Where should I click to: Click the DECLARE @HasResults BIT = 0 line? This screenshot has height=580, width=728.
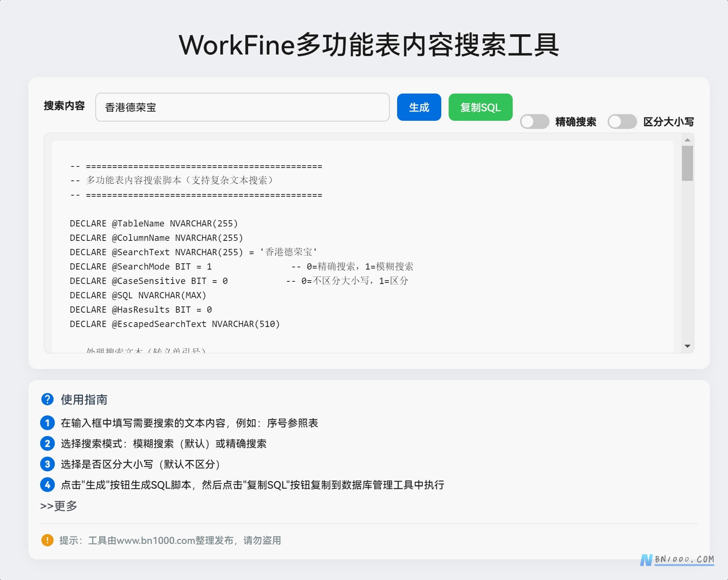pos(141,310)
